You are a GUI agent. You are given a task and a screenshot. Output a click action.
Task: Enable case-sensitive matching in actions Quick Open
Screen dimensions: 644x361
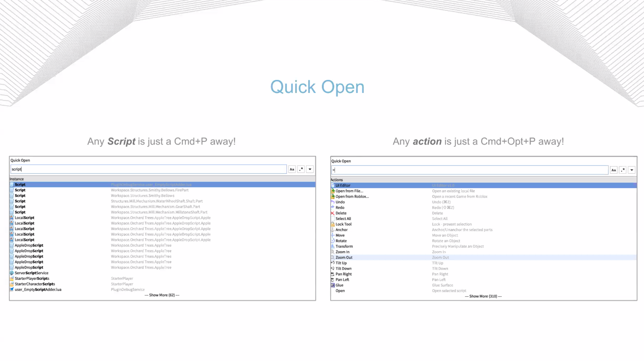[613, 170]
